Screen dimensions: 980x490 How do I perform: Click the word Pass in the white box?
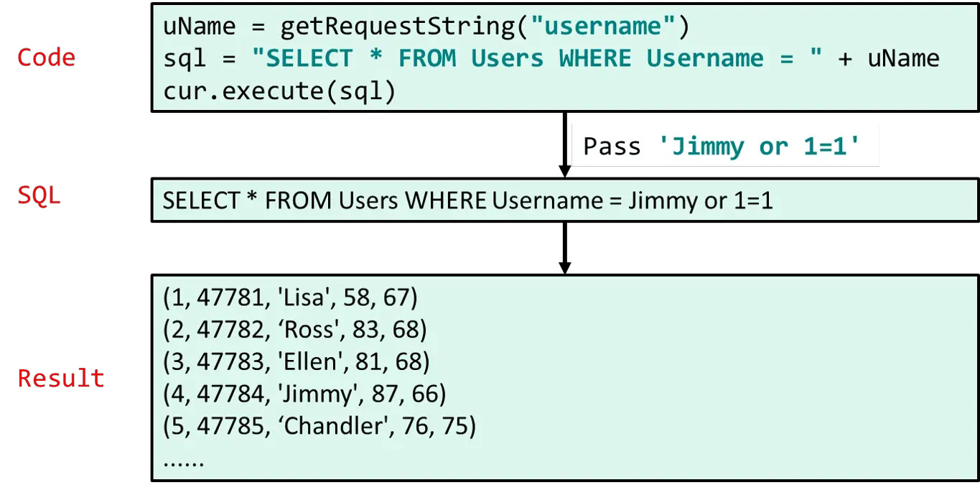pos(612,147)
